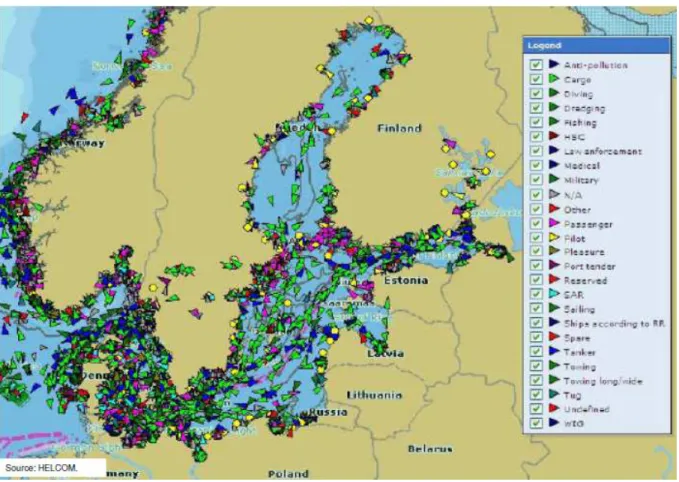Click the Diving legend triangle icon

click(554, 93)
